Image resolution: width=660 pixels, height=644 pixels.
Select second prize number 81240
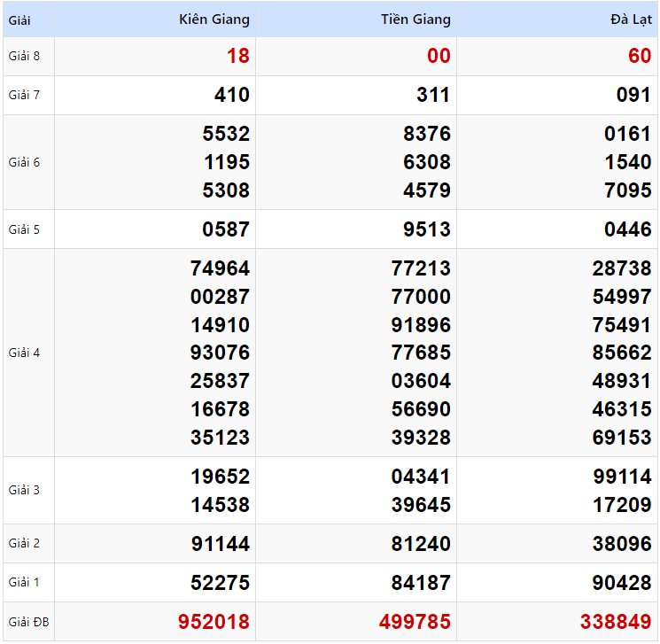(421, 544)
